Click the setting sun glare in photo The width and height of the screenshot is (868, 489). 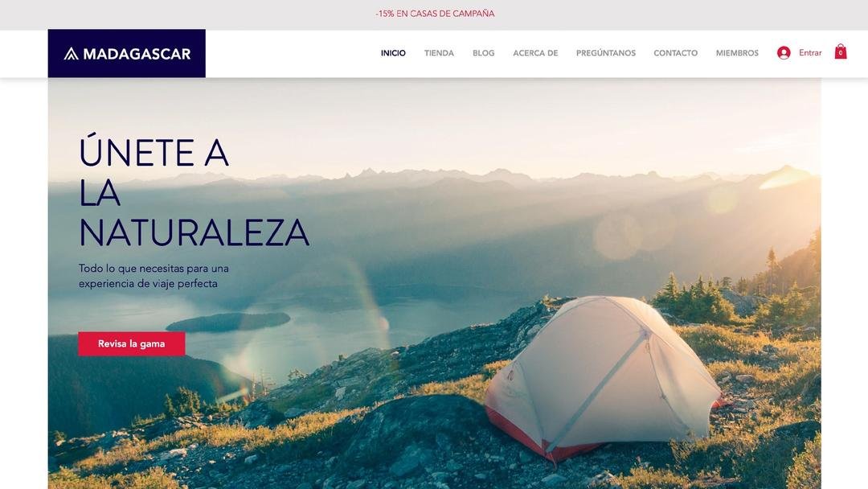[786, 177]
